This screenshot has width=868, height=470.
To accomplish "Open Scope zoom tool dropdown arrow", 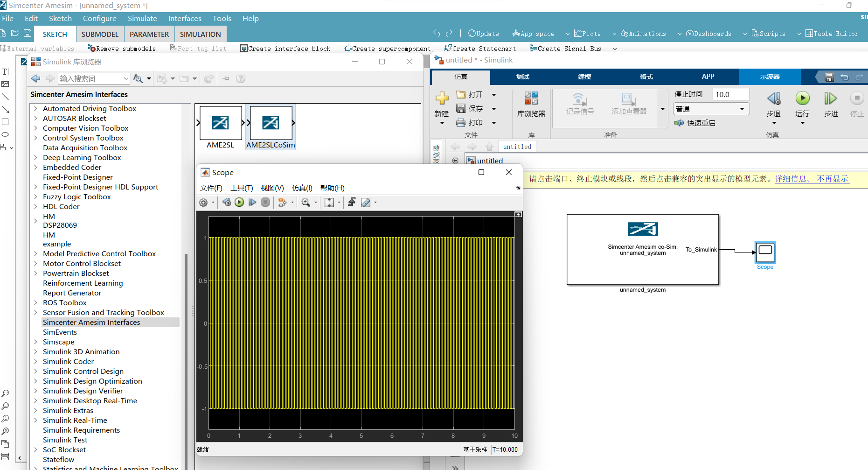I will (x=316, y=202).
